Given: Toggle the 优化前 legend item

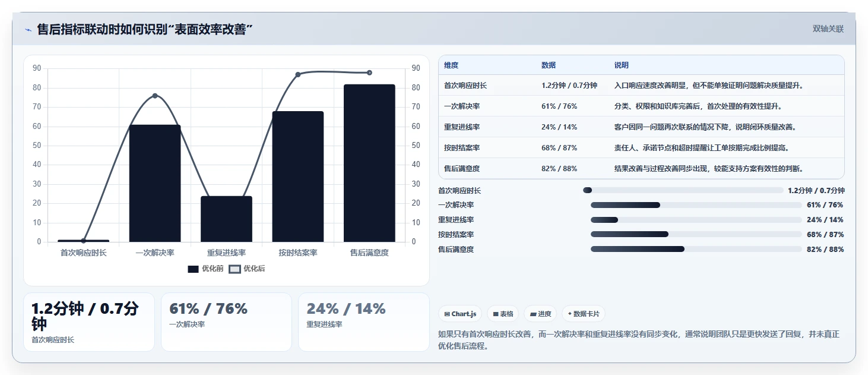Looking at the screenshot, I should click(x=205, y=269).
